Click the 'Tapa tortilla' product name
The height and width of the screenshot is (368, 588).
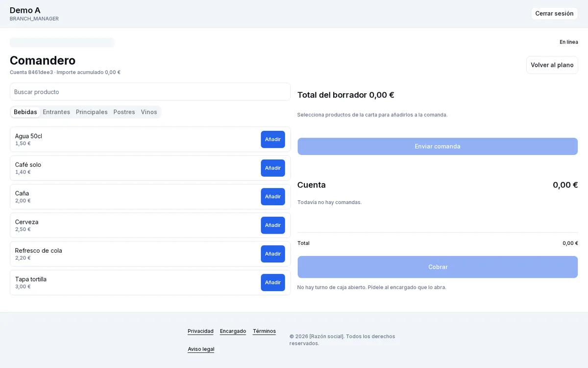[31, 279]
